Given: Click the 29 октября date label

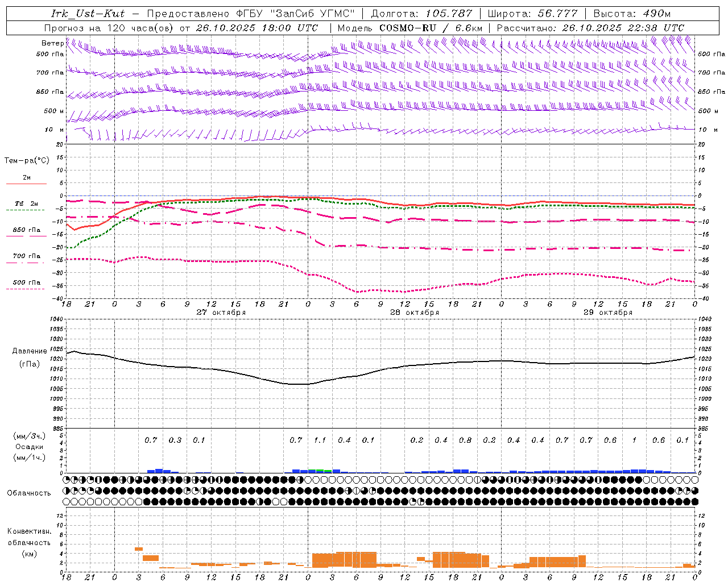Looking at the screenshot, I should tap(608, 312).
